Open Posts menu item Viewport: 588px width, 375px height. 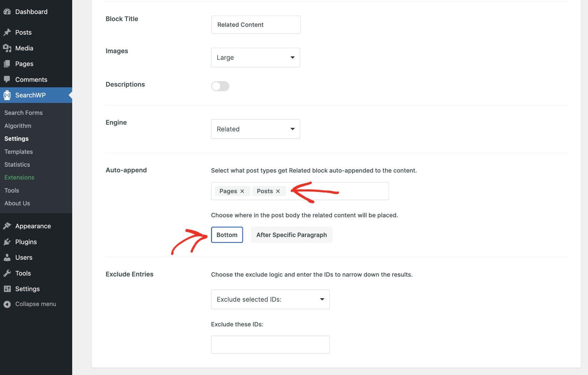pyautogui.click(x=36, y=32)
